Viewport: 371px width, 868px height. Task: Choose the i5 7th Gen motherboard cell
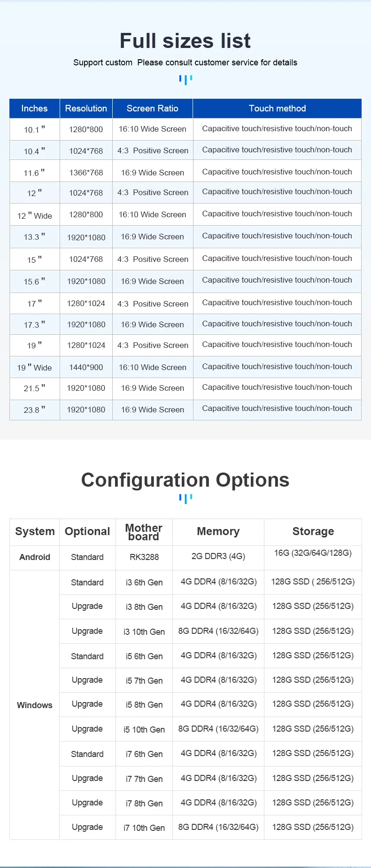point(144,680)
